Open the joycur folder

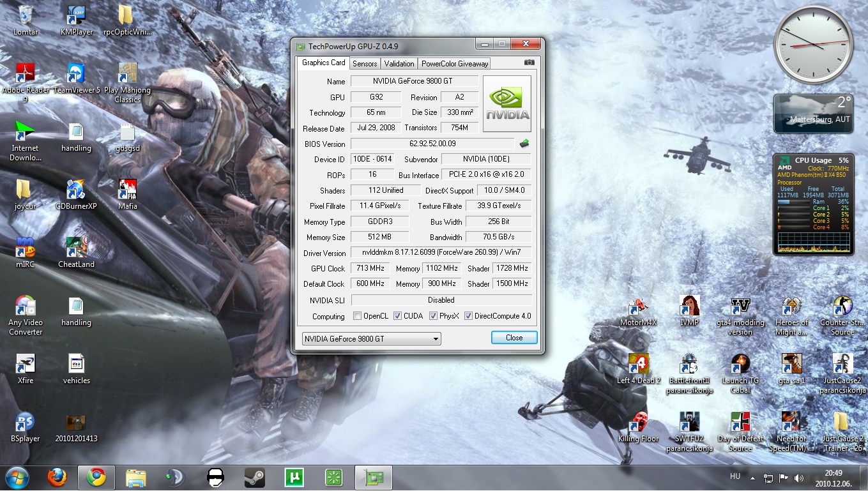click(x=24, y=194)
